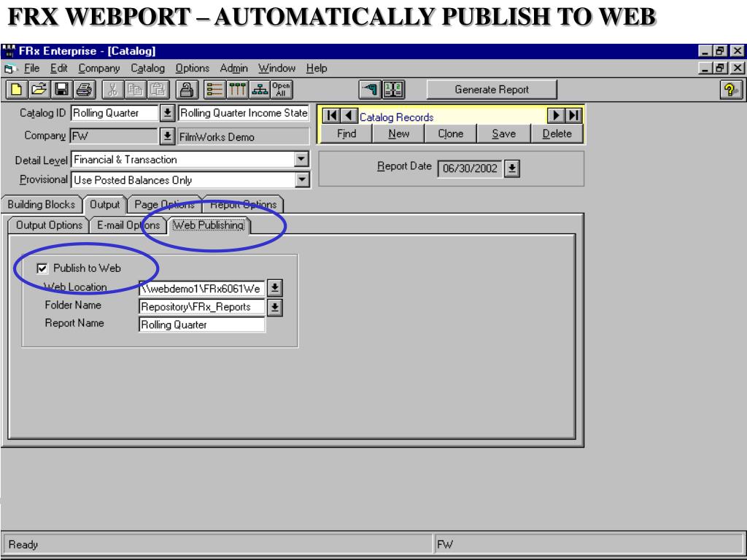Open the Edit menu
This screenshot has width=747, height=560.
pyautogui.click(x=59, y=69)
